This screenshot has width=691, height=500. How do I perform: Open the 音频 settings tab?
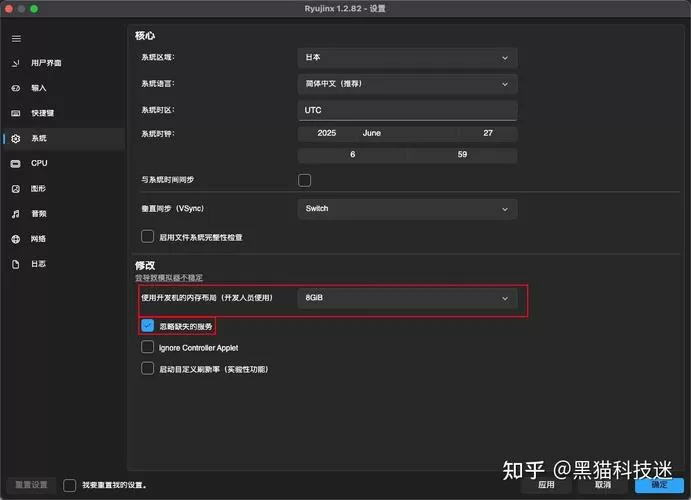coord(64,214)
